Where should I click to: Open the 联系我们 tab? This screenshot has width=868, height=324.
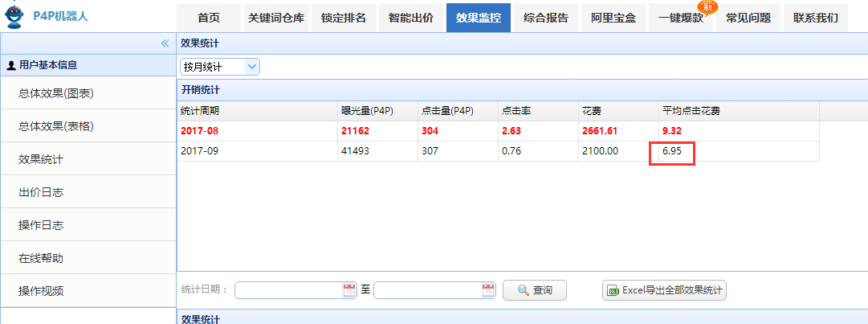click(x=816, y=18)
